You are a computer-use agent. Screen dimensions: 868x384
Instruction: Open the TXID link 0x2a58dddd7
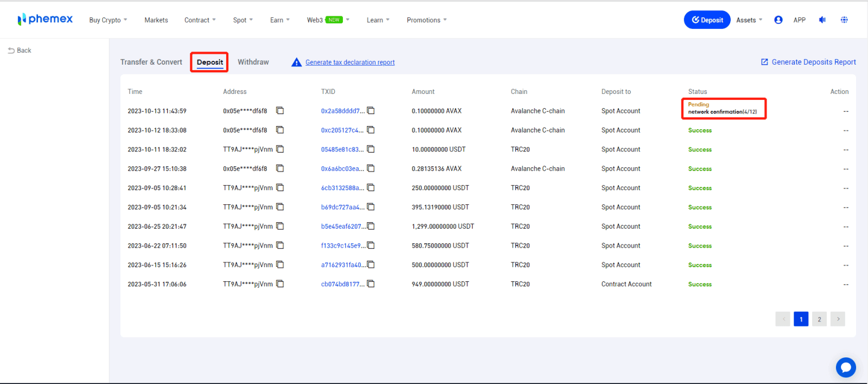342,111
